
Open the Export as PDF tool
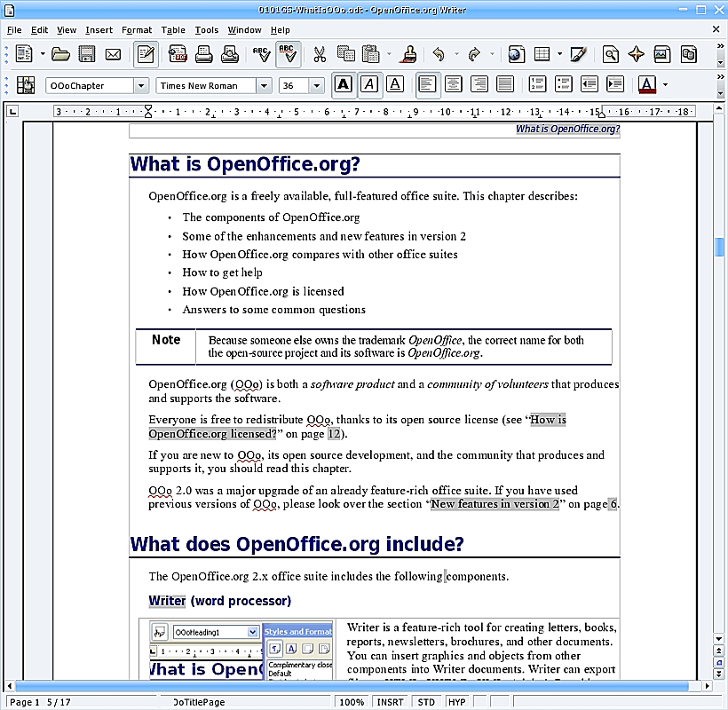178,54
